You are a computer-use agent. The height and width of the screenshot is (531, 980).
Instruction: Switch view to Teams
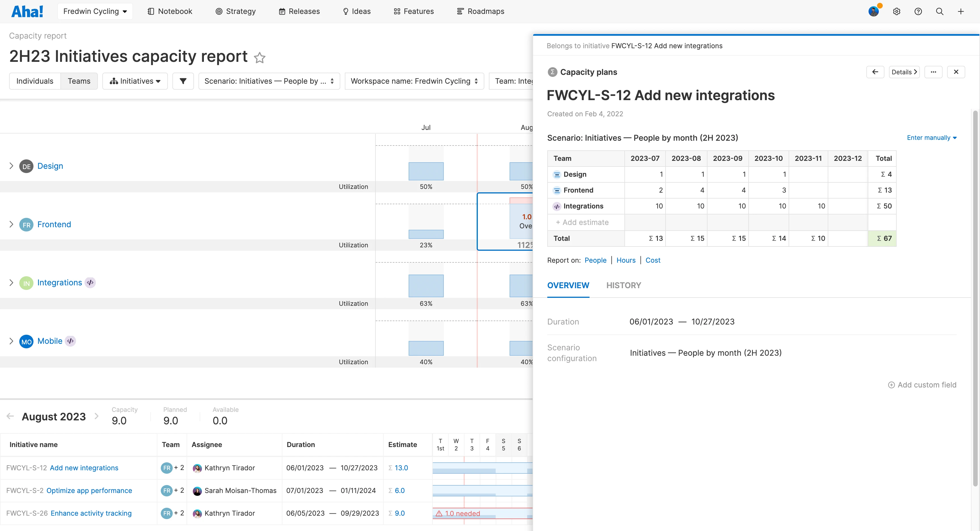pyautogui.click(x=79, y=81)
